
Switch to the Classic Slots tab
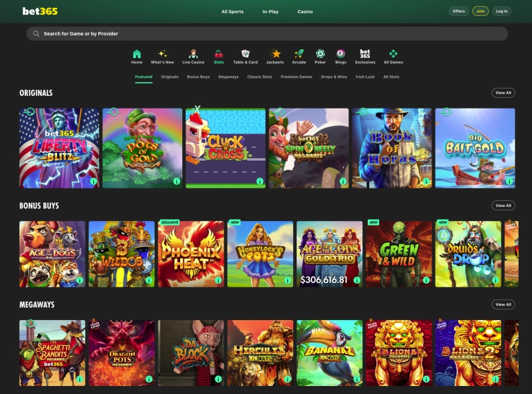pyautogui.click(x=259, y=77)
